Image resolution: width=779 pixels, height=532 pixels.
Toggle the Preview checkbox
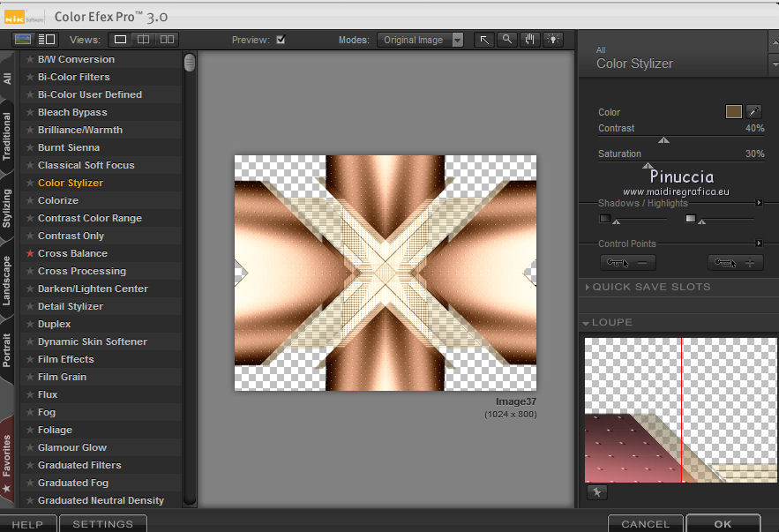pyautogui.click(x=281, y=40)
